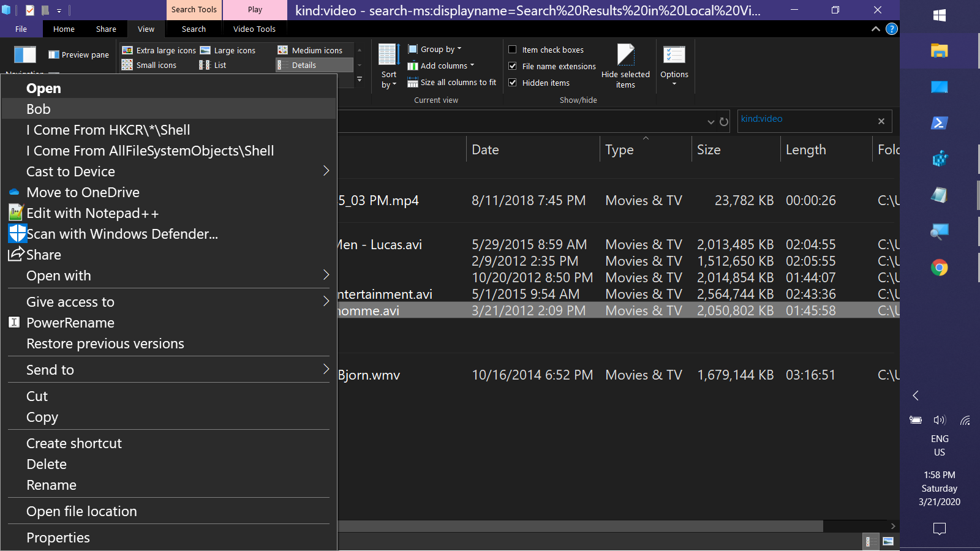980x551 pixels.
Task: Switch to large thumbnails view in status bar
Action: tap(888, 541)
